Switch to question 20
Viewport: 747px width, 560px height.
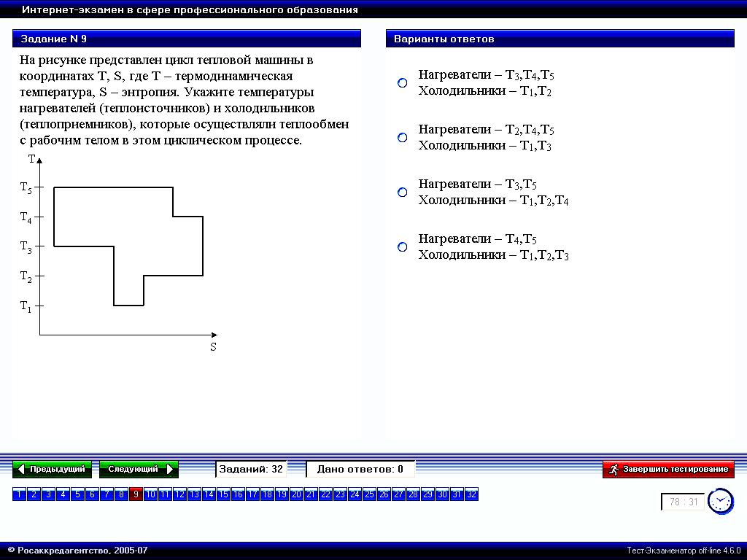pyautogui.click(x=296, y=494)
